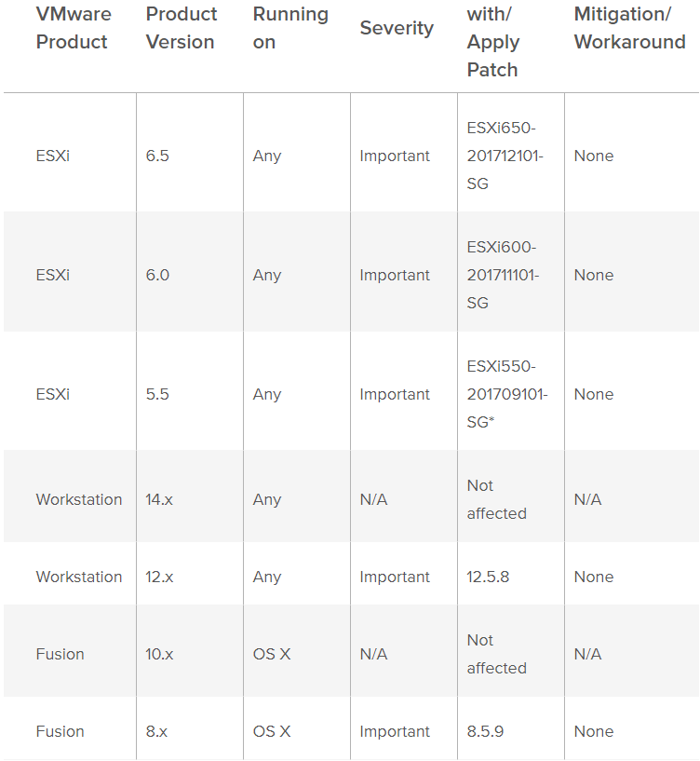Click ESXi product cell for version 6.5
The width and height of the screenshot is (700, 761).
[53, 156]
